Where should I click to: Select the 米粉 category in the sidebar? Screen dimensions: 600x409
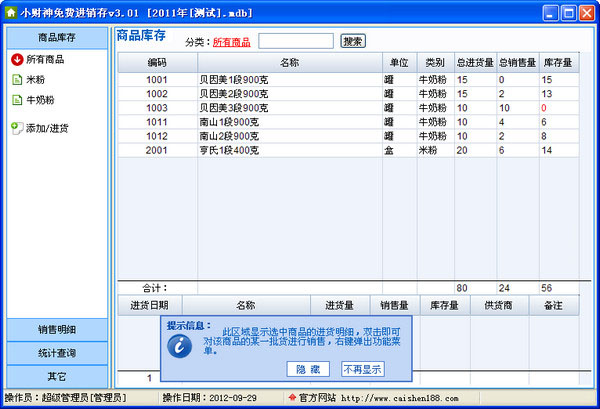tap(36, 80)
